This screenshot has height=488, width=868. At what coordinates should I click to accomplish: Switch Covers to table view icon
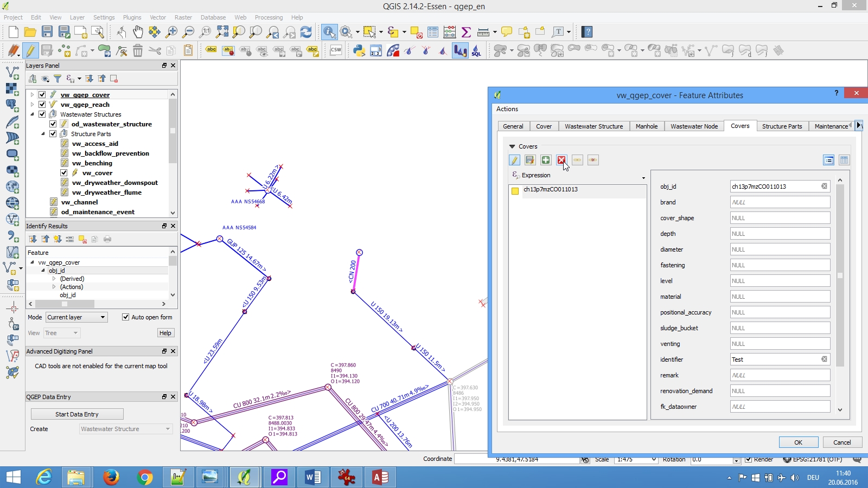point(844,160)
